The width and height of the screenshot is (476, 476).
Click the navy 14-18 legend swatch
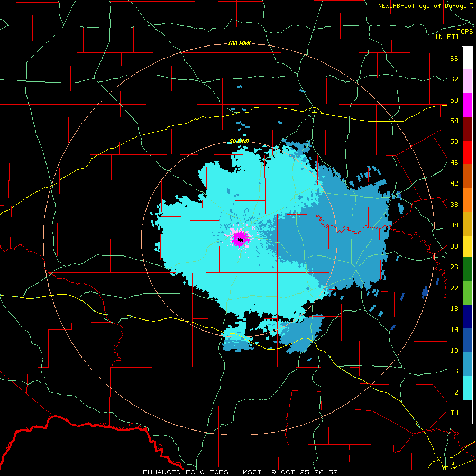[467, 317]
